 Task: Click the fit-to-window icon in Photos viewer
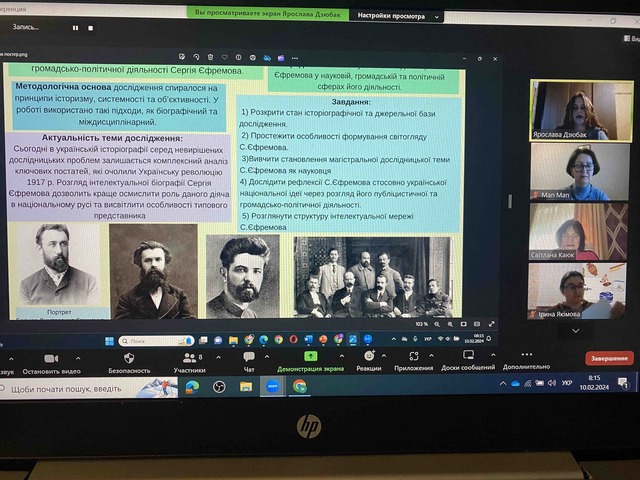(x=464, y=324)
